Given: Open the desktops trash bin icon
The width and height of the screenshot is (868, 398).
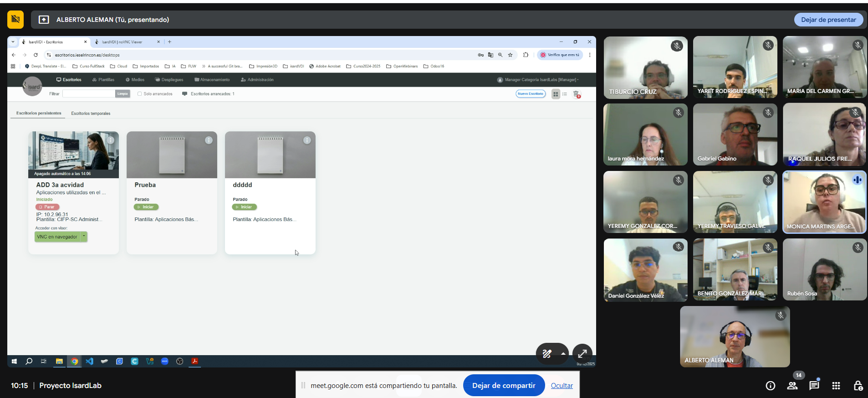Looking at the screenshot, I should point(576,94).
